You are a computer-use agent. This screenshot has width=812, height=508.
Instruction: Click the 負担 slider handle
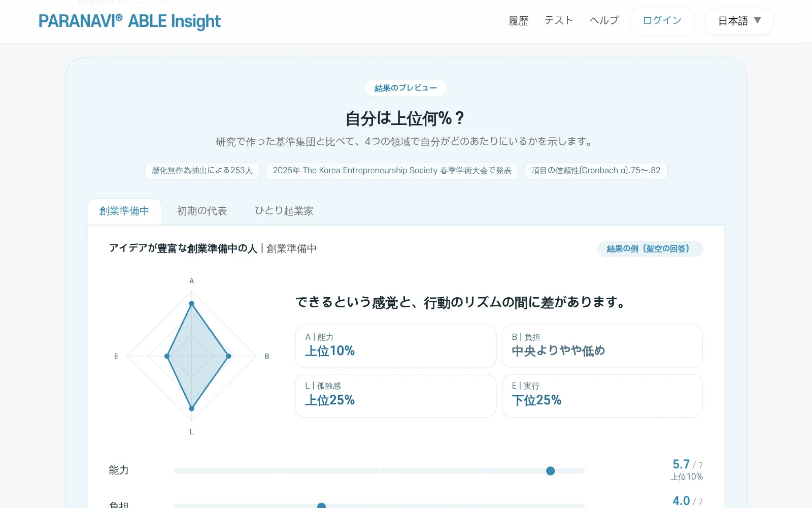pos(321,506)
